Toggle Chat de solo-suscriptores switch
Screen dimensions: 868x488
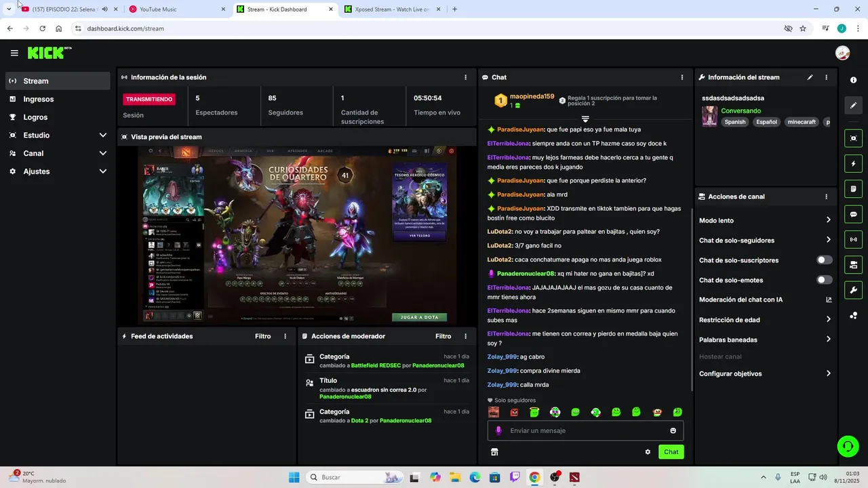tap(825, 260)
